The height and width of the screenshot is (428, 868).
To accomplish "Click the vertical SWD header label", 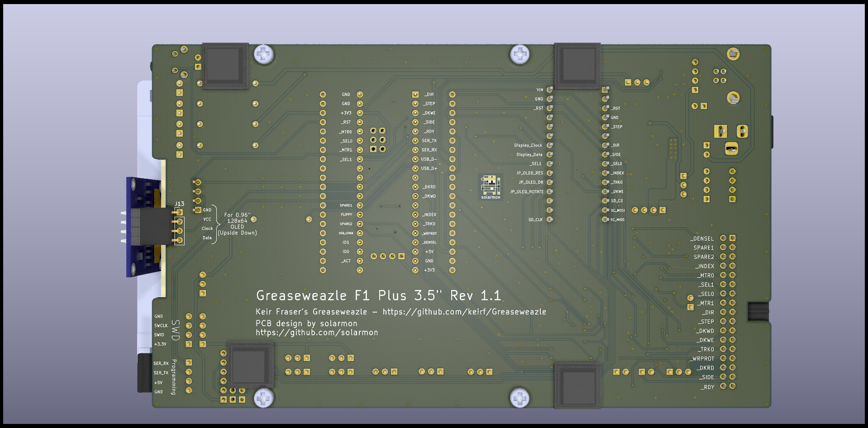I will pos(176,330).
